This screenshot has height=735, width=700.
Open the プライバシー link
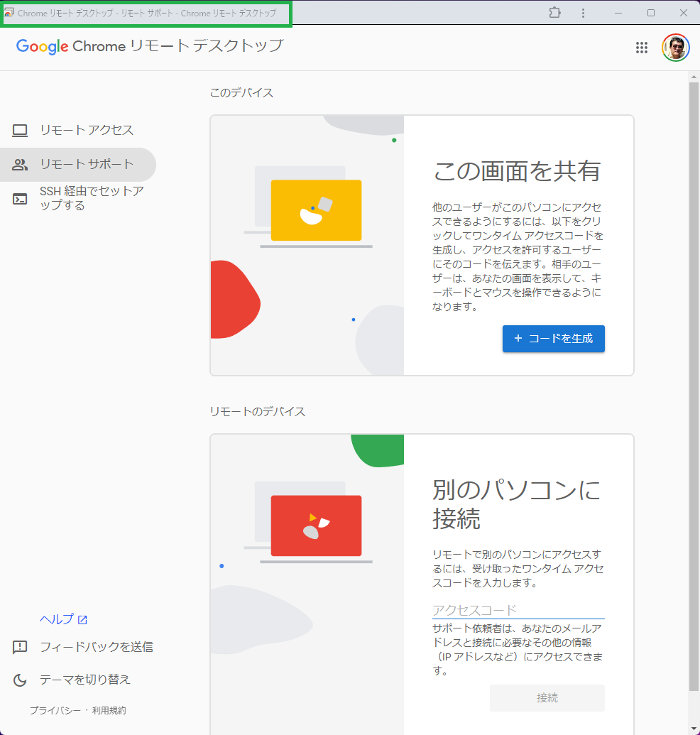55,711
